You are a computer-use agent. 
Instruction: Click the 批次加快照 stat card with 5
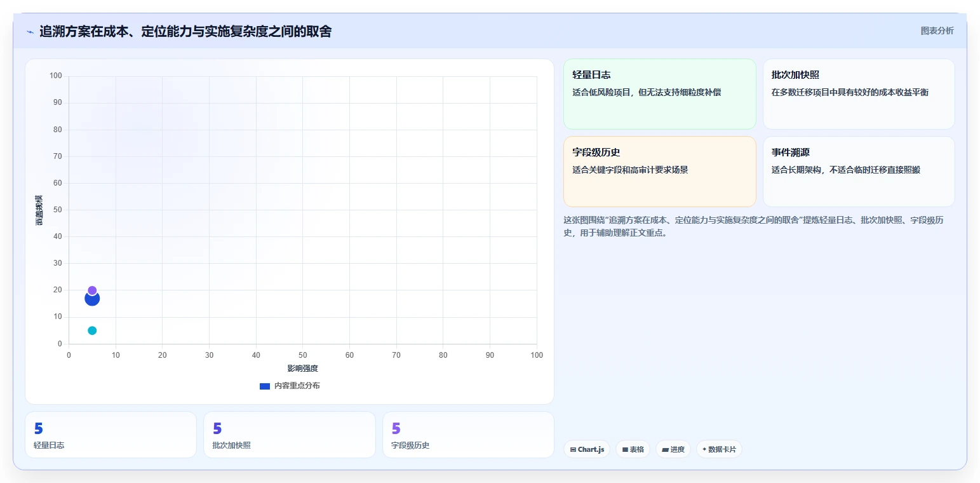pyautogui.click(x=290, y=435)
